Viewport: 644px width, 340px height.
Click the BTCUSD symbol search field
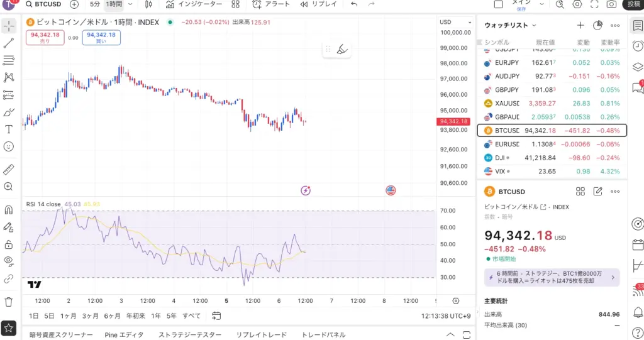[43, 4]
